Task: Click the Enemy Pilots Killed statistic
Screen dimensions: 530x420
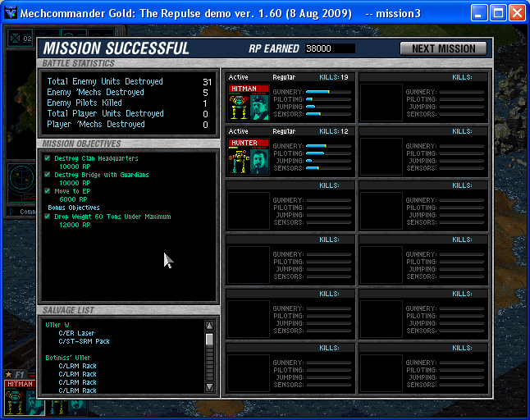Action: (x=127, y=103)
